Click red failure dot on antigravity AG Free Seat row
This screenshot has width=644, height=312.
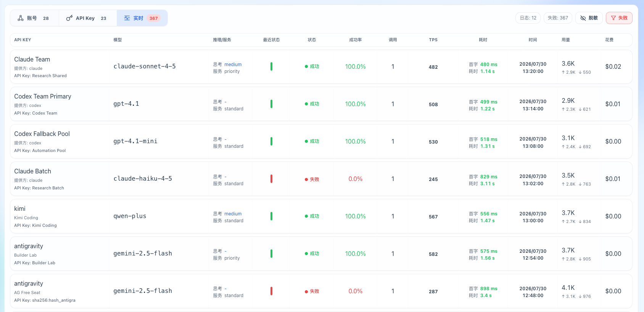[306, 291]
